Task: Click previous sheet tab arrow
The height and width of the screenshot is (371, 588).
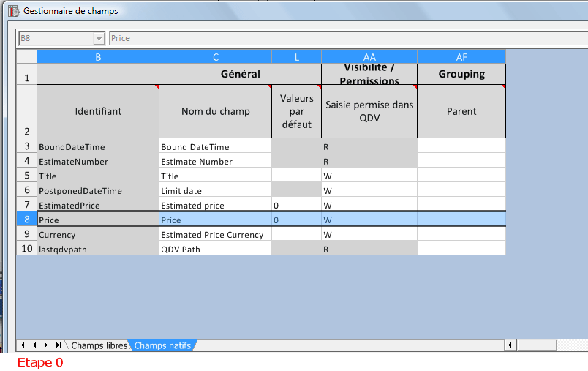Action: pyautogui.click(x=34, y=345)
